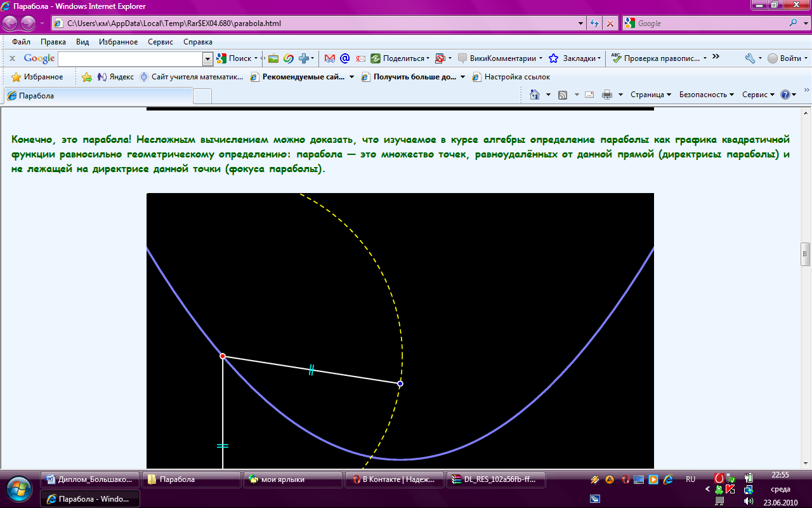Click the add-to-favorites star with plus icon
812x508 pixels.
click(x=88, y=77)
